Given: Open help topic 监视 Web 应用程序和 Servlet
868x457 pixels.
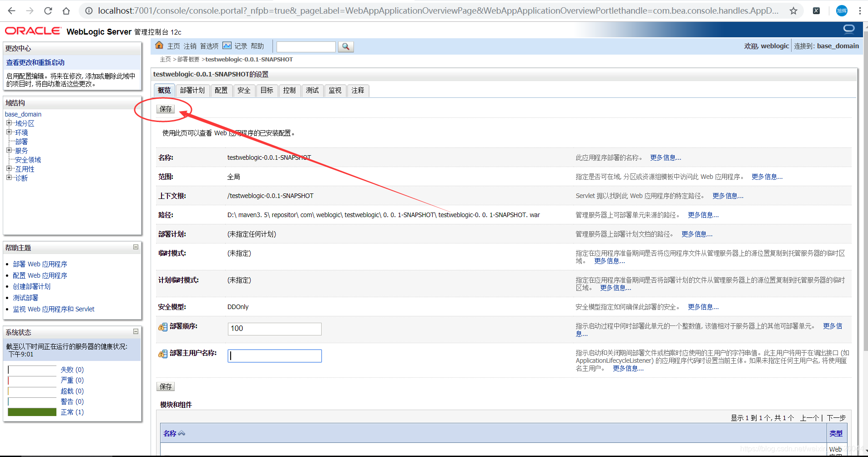Looking at the screenshot, I should tap(54, 309).
